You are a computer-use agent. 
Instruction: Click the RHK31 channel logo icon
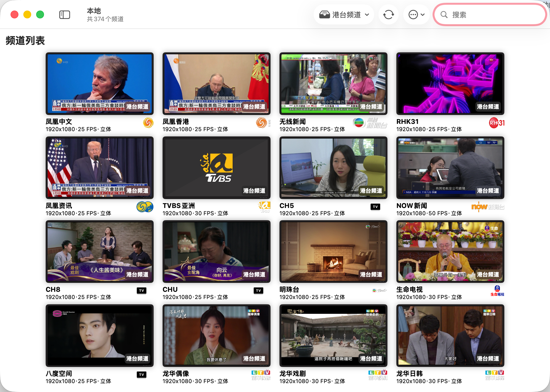click(497, 123)
